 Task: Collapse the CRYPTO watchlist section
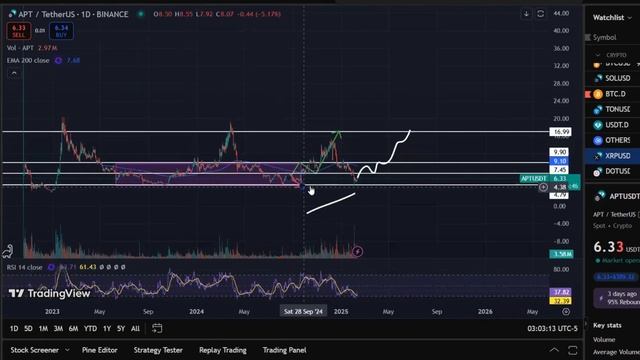pos(598,55)
